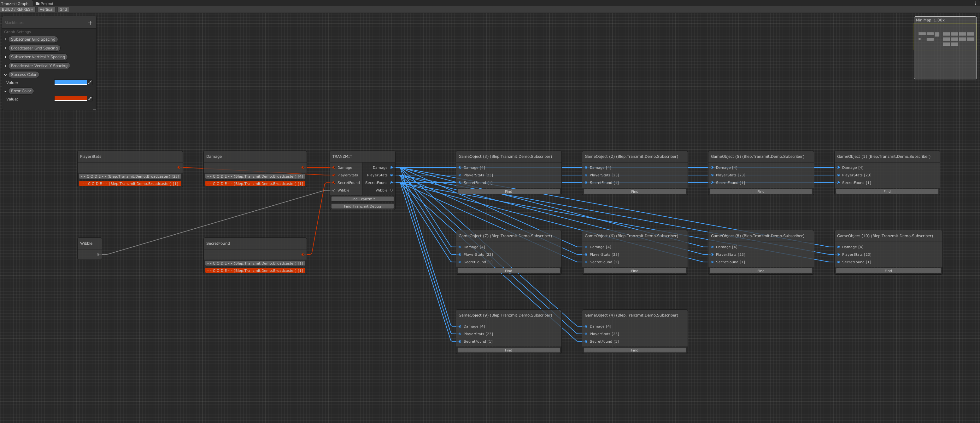Click the MiniMap panel overview
Screen dimensions: 980x423
945,49
